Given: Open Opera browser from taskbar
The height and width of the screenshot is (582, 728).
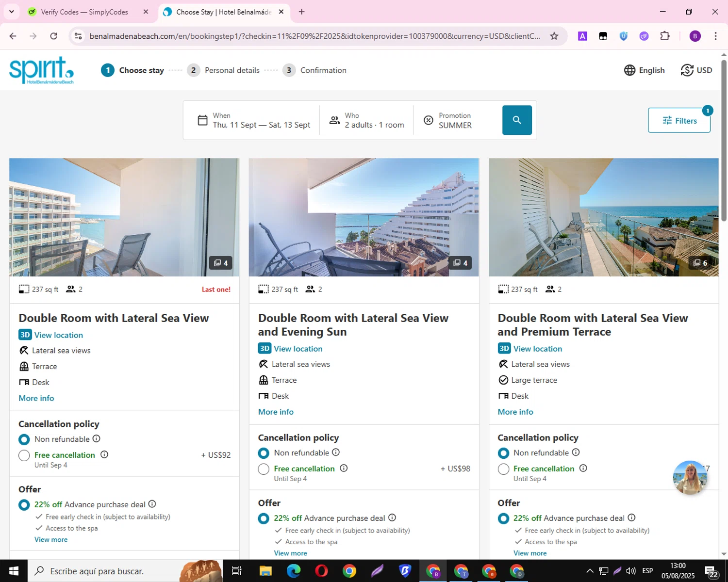Looking at the screenshot, I should [321, 571].
